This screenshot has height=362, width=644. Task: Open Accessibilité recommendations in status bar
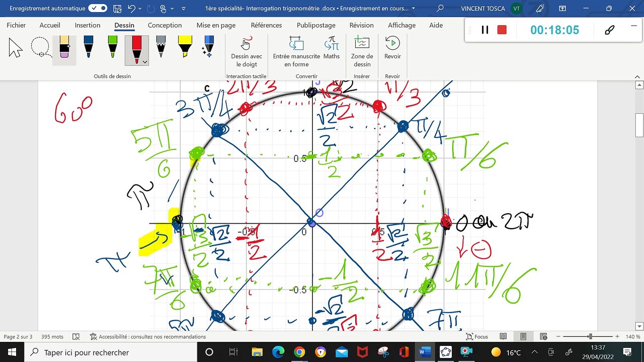tap(148, 337)
